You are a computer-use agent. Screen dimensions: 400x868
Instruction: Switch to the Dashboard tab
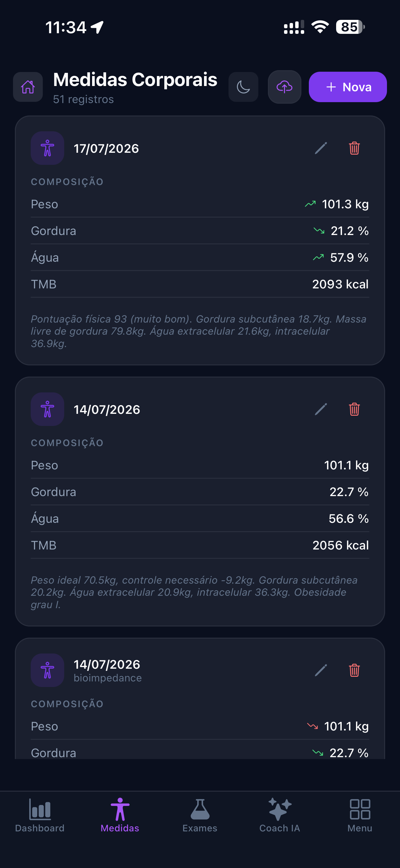(40, 815)
